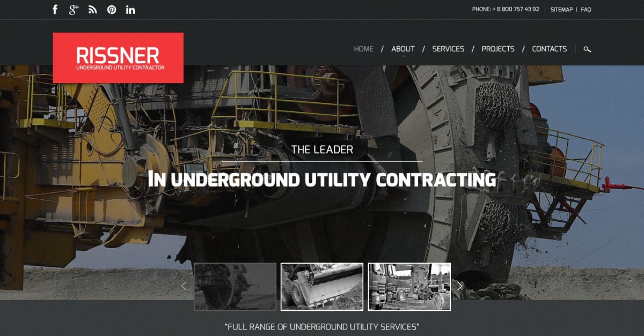
Task: Open the LinkedIn social icon
Action: (x=130, y=10)
